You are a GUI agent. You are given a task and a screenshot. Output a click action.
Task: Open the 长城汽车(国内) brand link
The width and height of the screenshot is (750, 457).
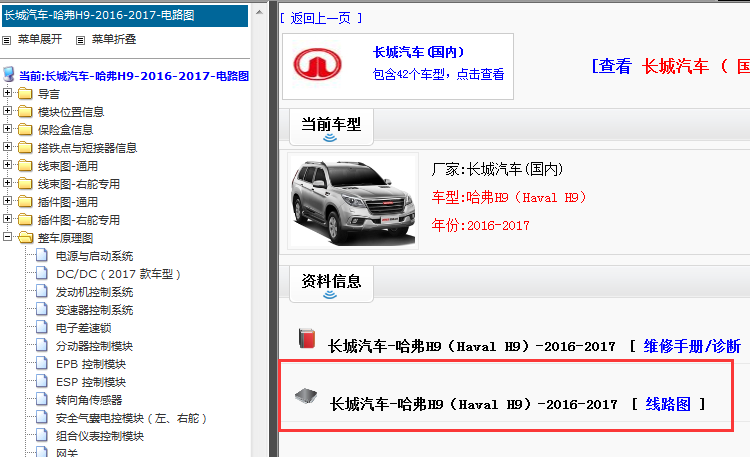pos(418,52)
